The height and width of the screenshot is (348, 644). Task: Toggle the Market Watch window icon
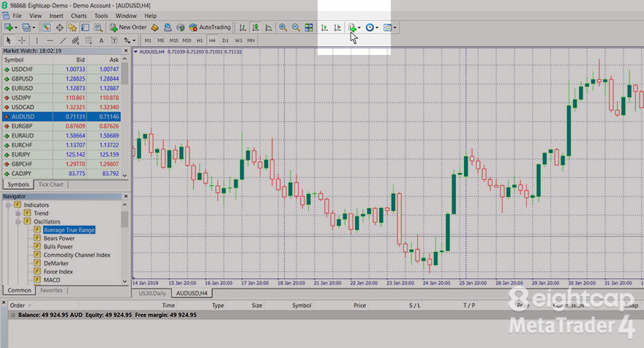tap(46, 28)
